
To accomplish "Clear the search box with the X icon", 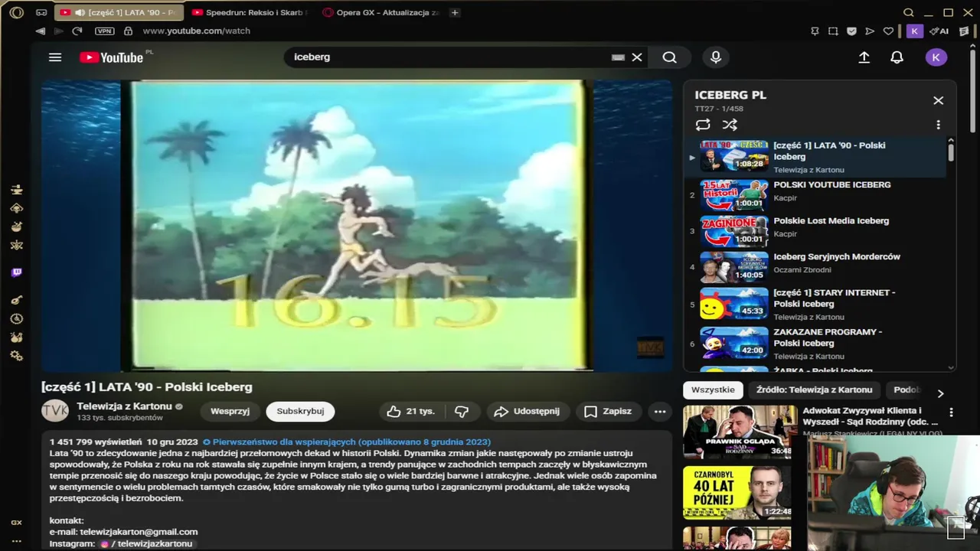I will (637, 57).
